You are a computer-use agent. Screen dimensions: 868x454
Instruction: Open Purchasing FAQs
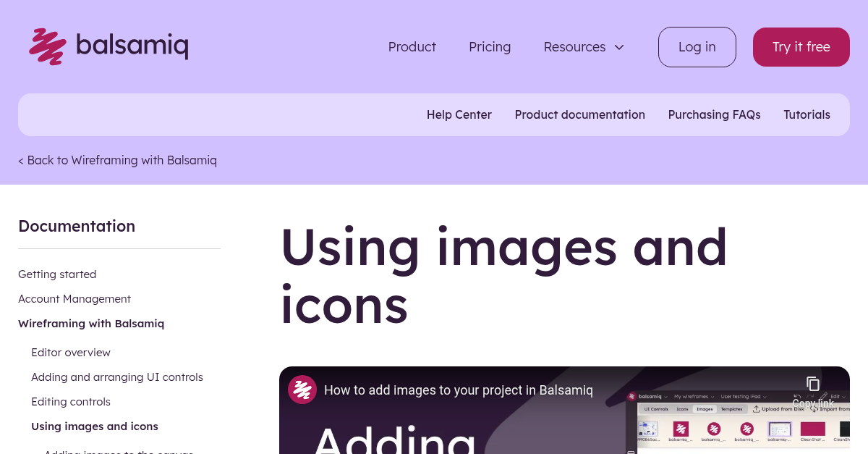click(715, 114)
